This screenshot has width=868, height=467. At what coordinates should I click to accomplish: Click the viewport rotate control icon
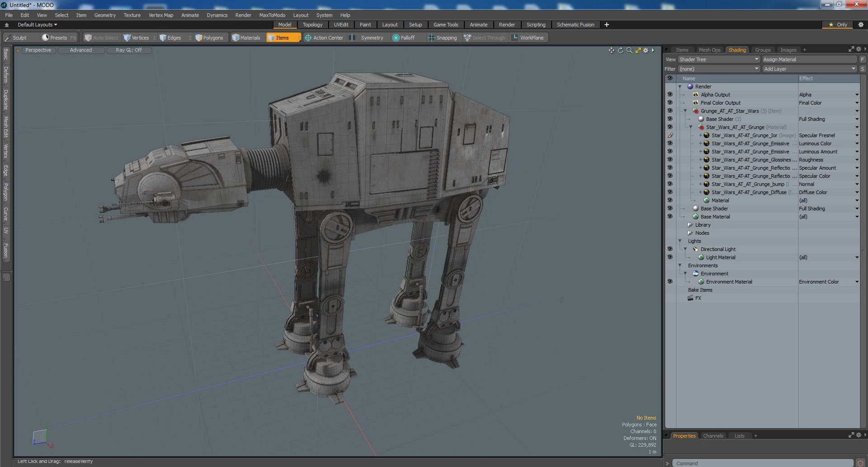pyautogui.click(x=620, y=50)
